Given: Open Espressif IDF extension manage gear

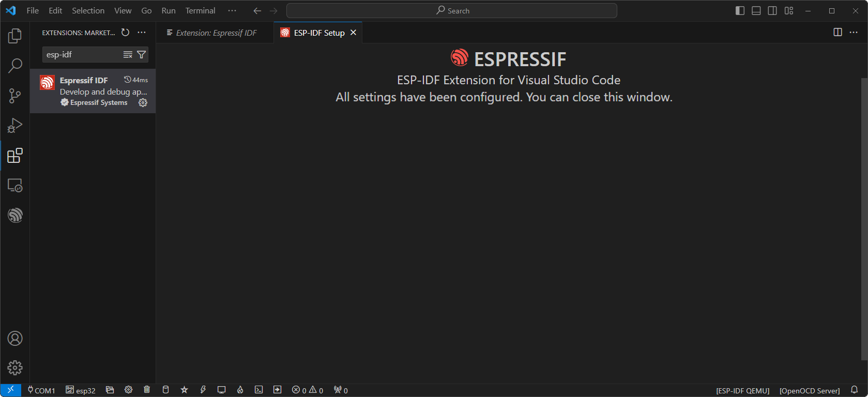Looking at the screenshot, I should click(143, 103).
